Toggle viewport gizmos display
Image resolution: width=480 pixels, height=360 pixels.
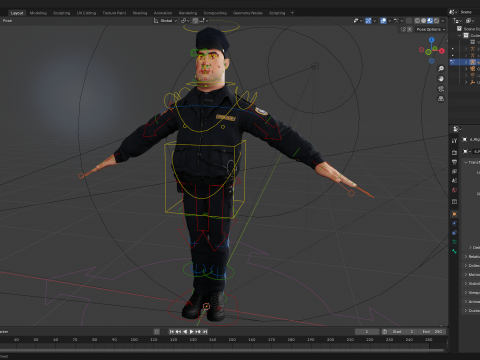click(x=368, y=21)
